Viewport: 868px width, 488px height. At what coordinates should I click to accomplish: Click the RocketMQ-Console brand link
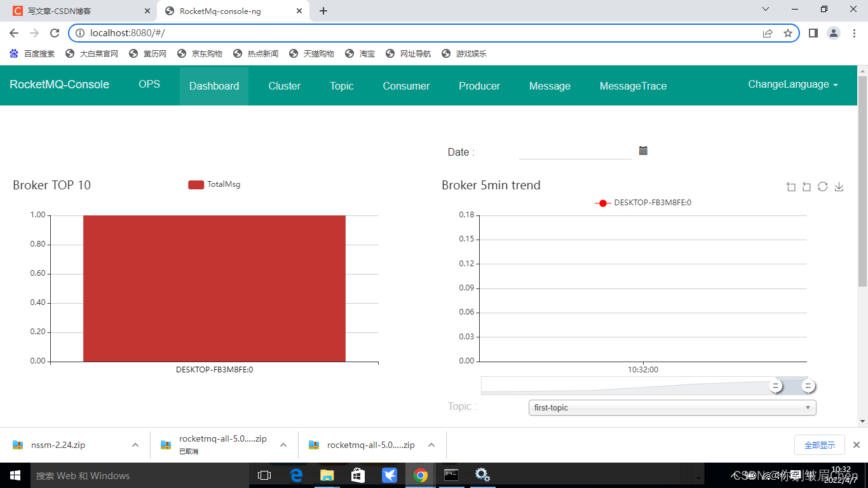(60, 85)
